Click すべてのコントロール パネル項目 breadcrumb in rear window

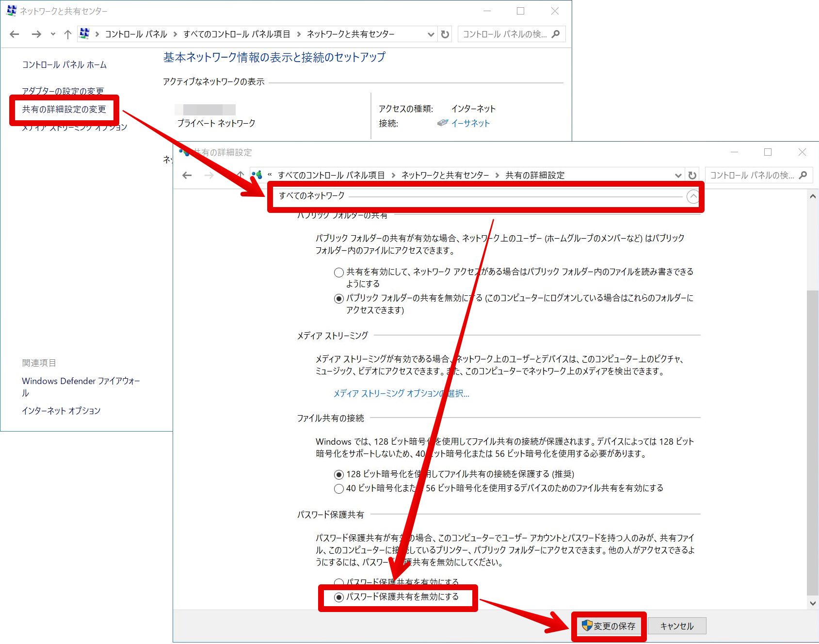237,34
